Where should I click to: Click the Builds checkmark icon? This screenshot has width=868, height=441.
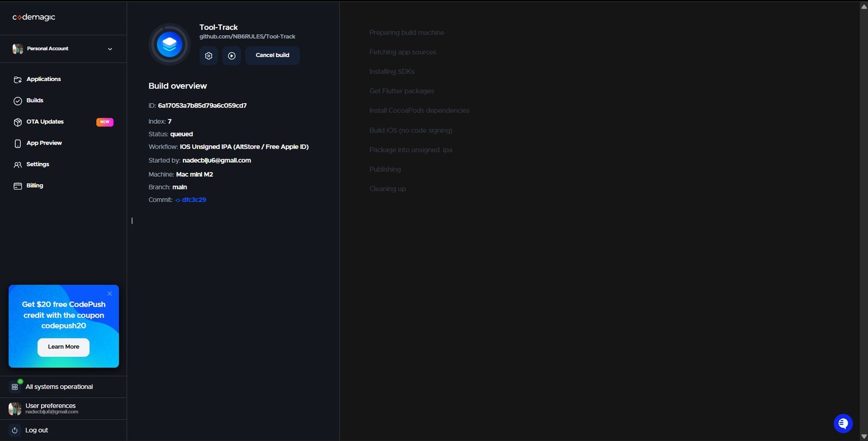tap(18, 101)
